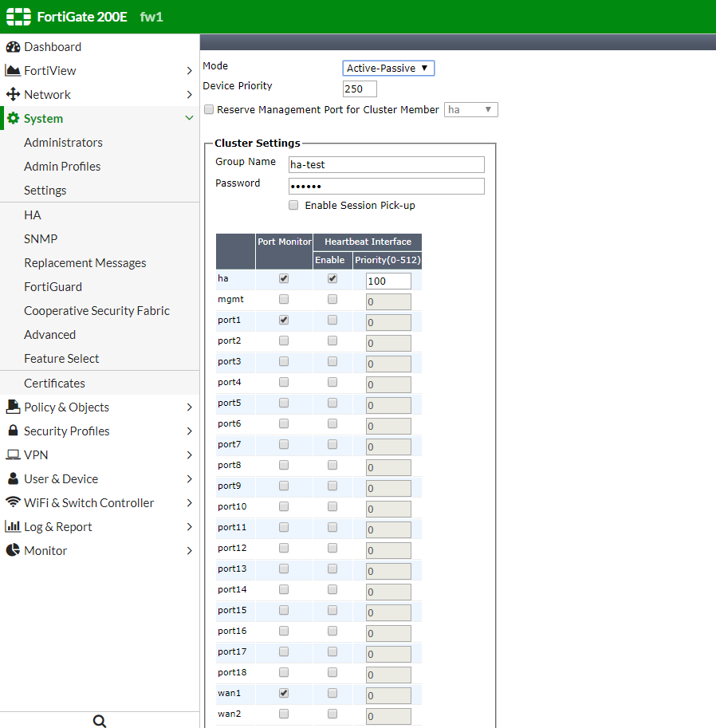Check Heartbeat Enable for mgmt

coord(332,299)
